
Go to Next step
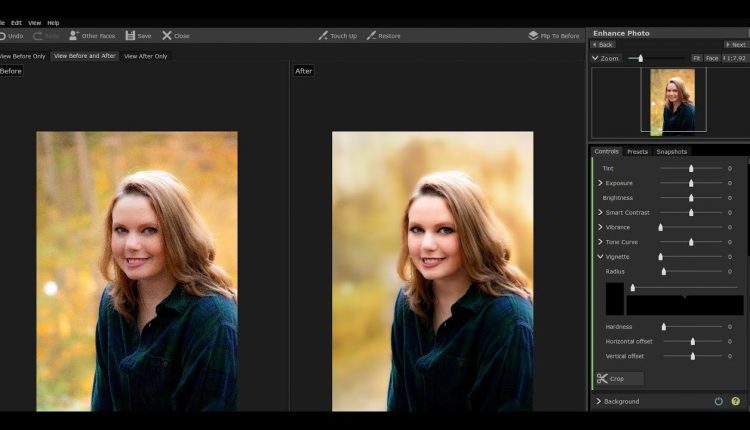(x=736, y=44)
